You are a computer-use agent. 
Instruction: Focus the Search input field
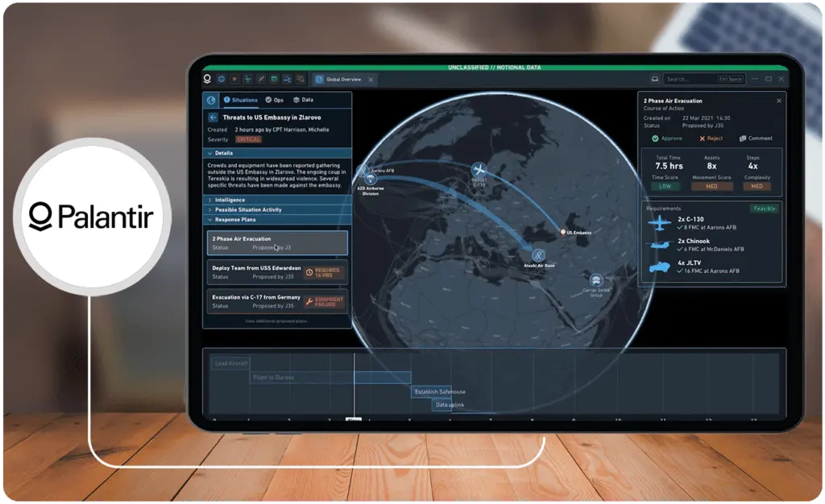(x=704, y=79)
